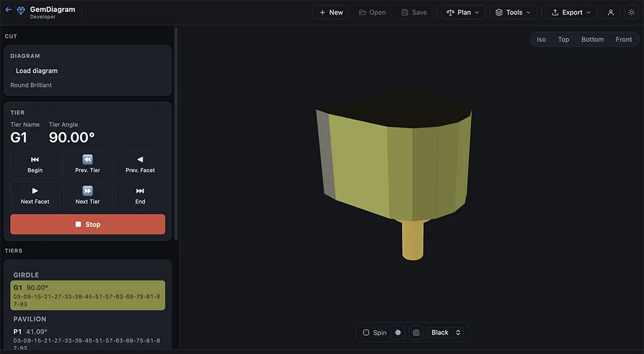Click the folder icon on Open
This screenshot has width=644, height=354.
coord(362,13)
